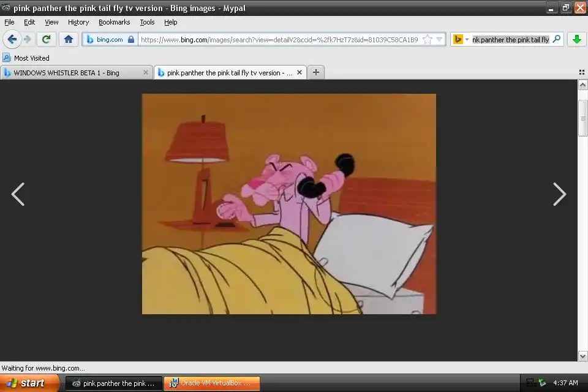Switch to WINDOWS WHISTLER BETA 1 tab
588x392 pixels.
[77, 73]
